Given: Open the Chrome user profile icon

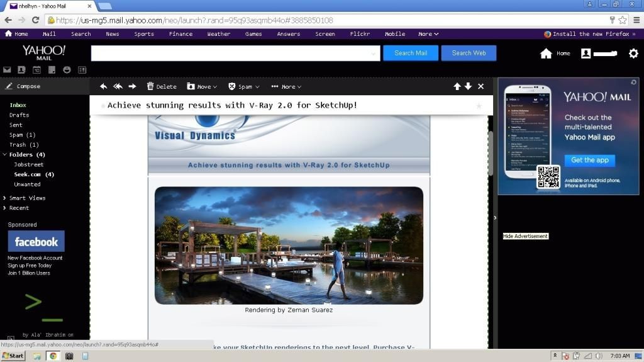Looking at the screenshot, I should [x=589, y=4].
